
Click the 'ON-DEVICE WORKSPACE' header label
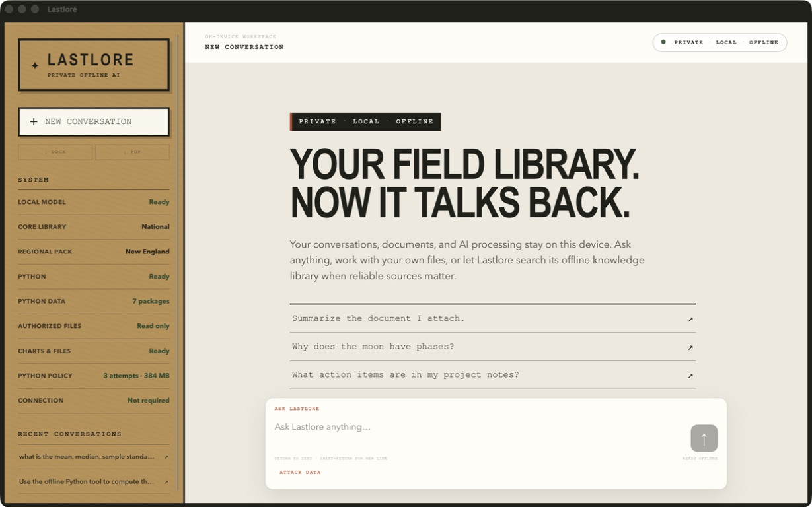(240, 37)
